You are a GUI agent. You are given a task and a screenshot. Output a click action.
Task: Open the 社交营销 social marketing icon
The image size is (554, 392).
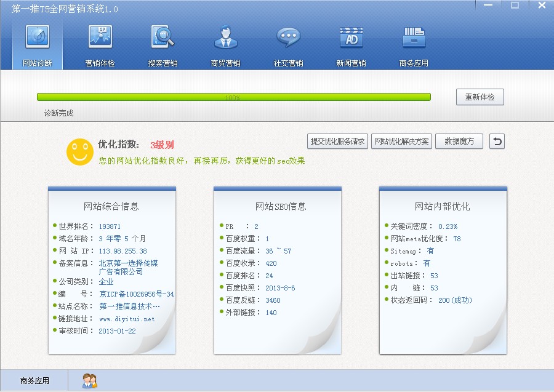288,38
